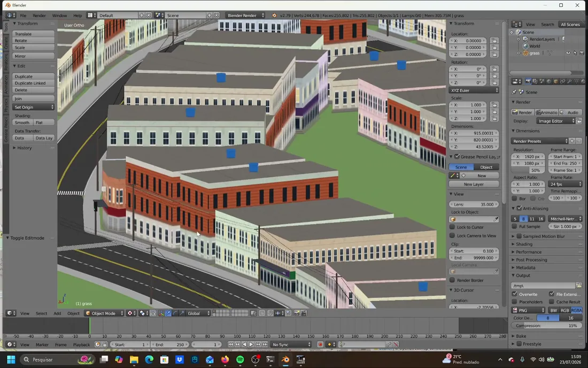
Task: Click the Smooth shading button
Action: tap(22, 122)
